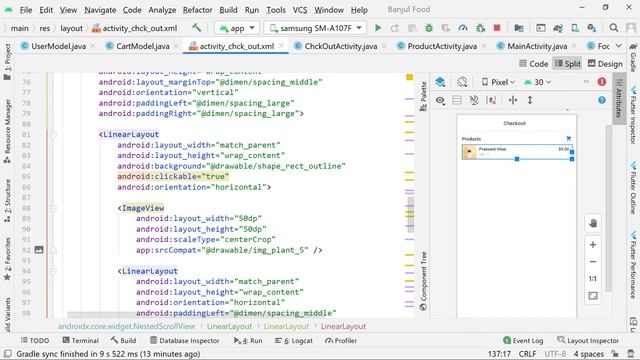The height and width of the screenshot is (360, 640).
Task: Zoom out the preview with minus button
Action: 593,262
